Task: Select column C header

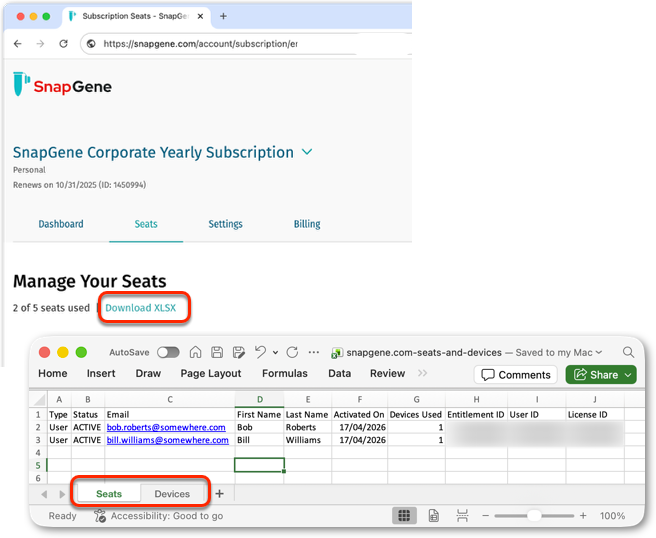Action: (170, 400)
